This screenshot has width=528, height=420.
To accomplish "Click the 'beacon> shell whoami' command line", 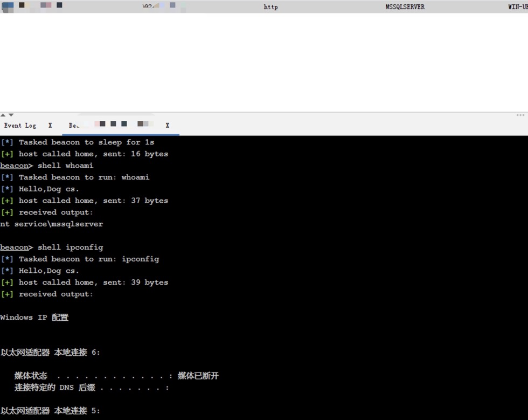I will pyautogui.click(x=47, y=166).
